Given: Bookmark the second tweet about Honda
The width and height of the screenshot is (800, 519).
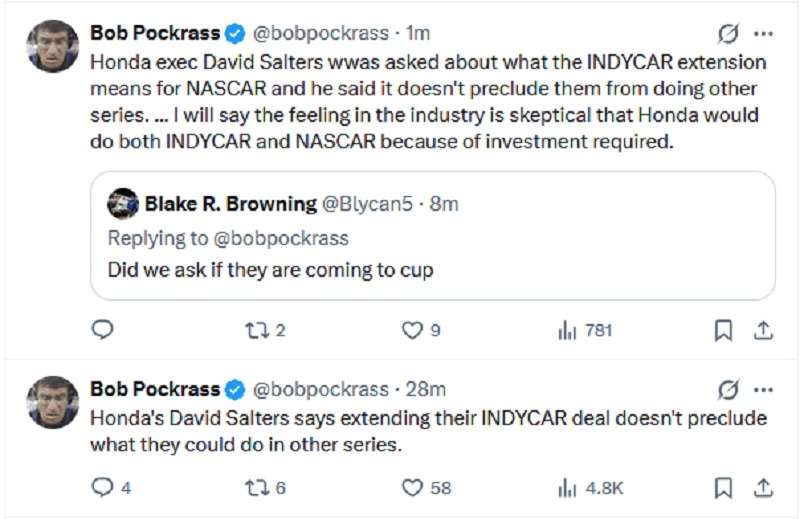Looking at the screenshot, I should (x=723, y=488).
